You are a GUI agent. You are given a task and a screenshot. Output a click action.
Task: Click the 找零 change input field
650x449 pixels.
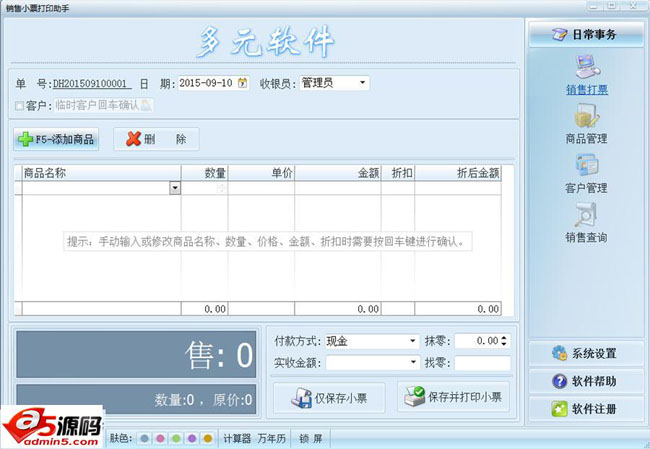point(483,363)
